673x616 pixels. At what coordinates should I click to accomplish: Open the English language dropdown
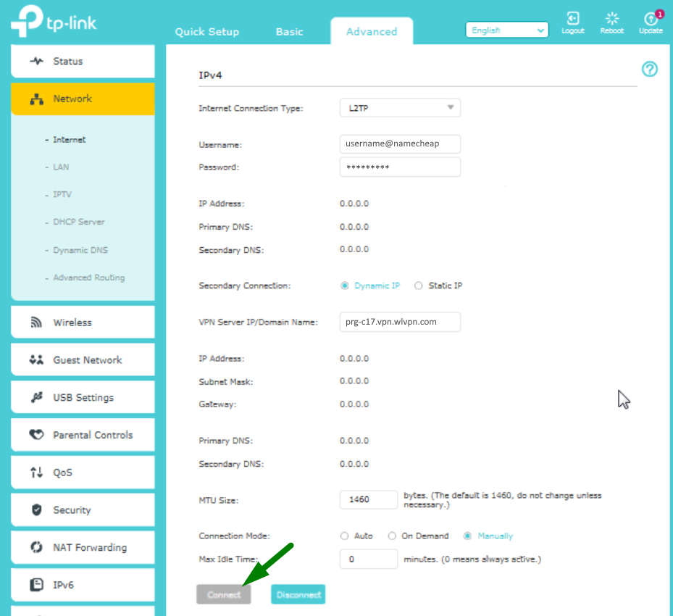pos(507,30)
